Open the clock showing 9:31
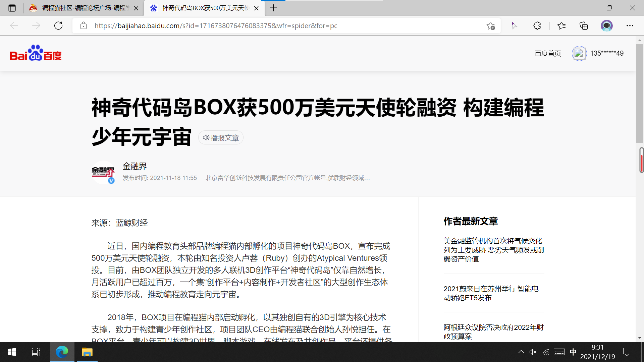Screen dimensions: 644x362 (598, 352)
